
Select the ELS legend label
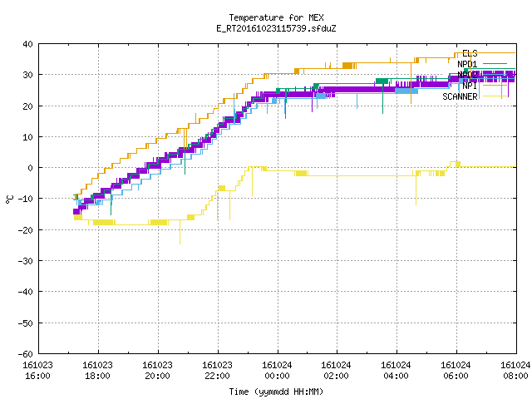(470, 53)
